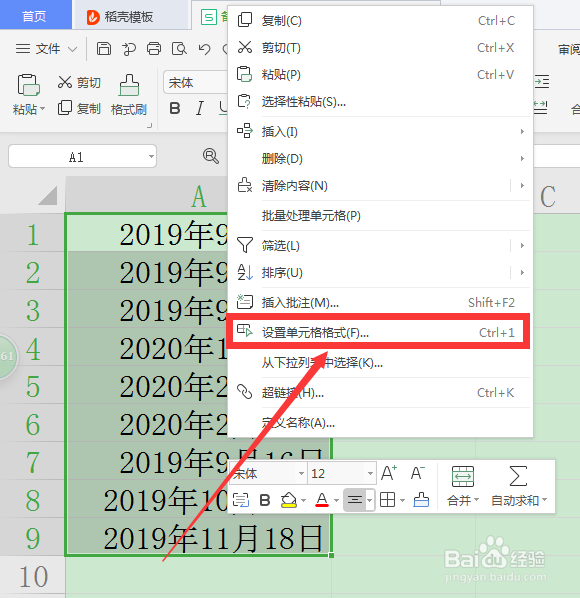Open mini toolbar font name dropdown
This screenshot has width=580, height=598.
point(301,474)
